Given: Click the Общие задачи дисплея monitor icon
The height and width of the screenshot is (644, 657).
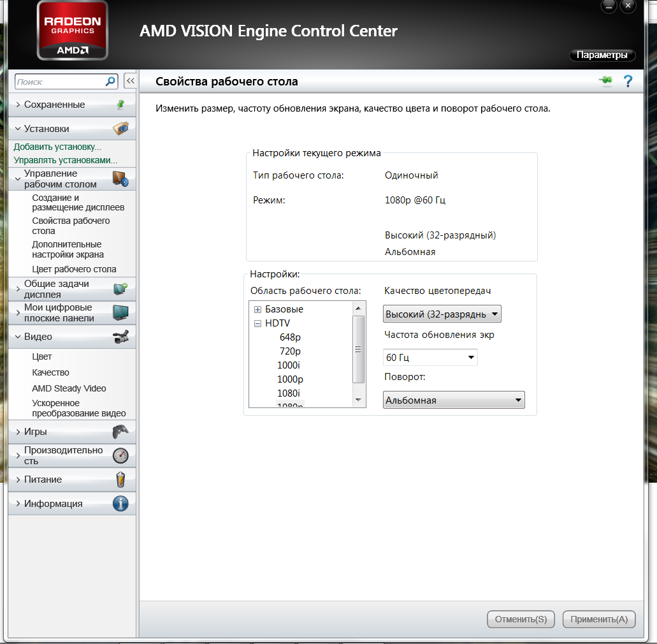Looking at the screenshot, I should click(x=120, y=289).
